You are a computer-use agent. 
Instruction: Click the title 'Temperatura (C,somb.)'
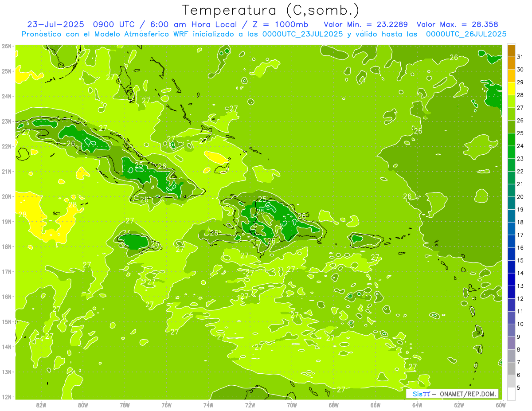click(x=271, y=10)
